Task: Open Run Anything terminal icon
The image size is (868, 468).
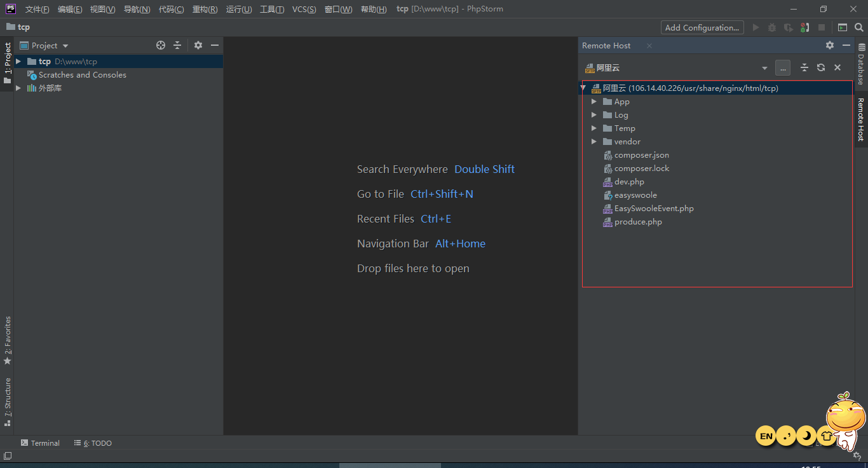Action: tap(843, 27)
